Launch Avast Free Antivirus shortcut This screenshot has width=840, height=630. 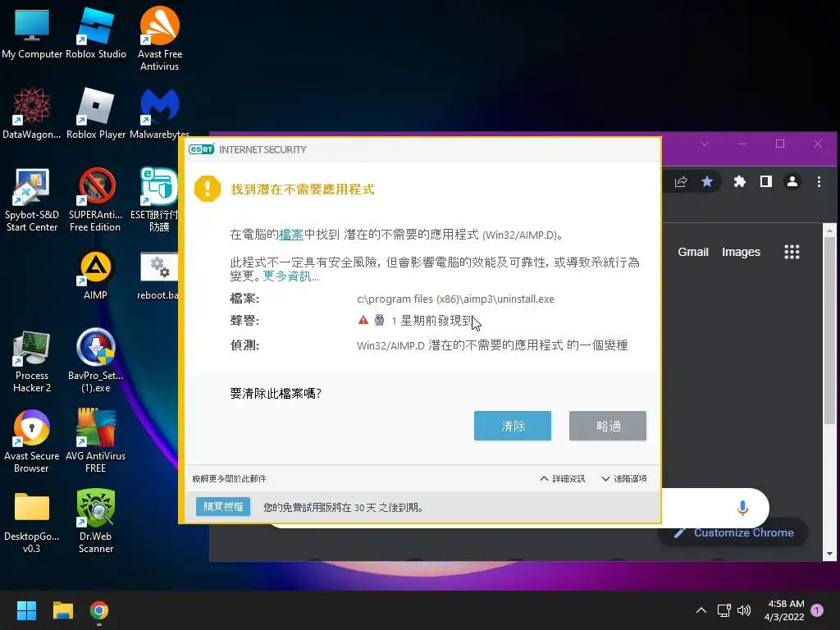160,39
